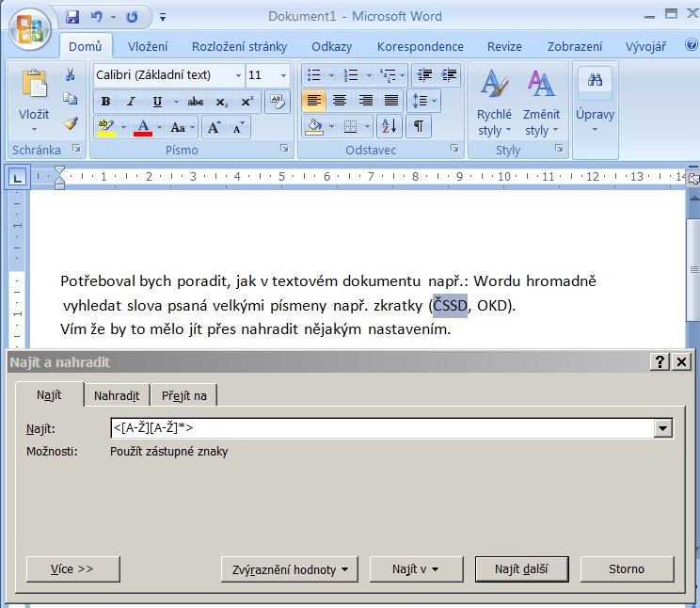This screenshot has height=608, width=700.
Task: Show paragraph marks with the pilcrow icon
Action: (419, 126)
